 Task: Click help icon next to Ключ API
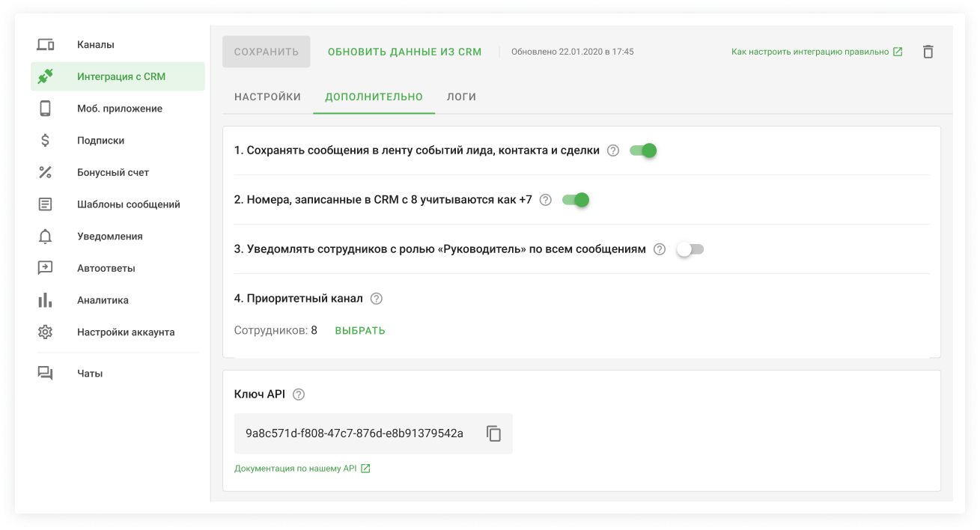pyautogui.click(x=299, y=395)
